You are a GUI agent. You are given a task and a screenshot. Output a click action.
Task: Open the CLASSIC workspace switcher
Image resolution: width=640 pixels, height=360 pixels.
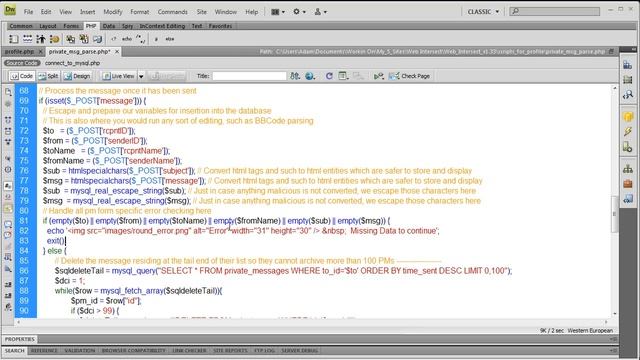(483, 12)
